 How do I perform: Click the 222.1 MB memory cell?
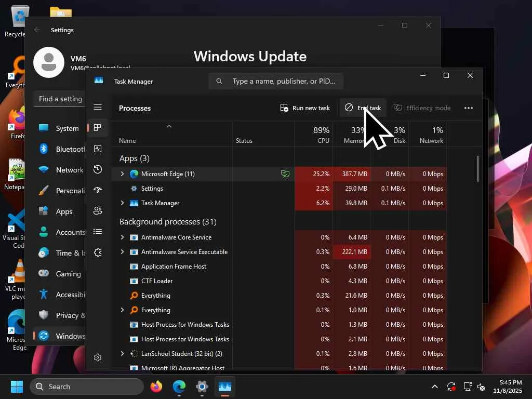352,252
